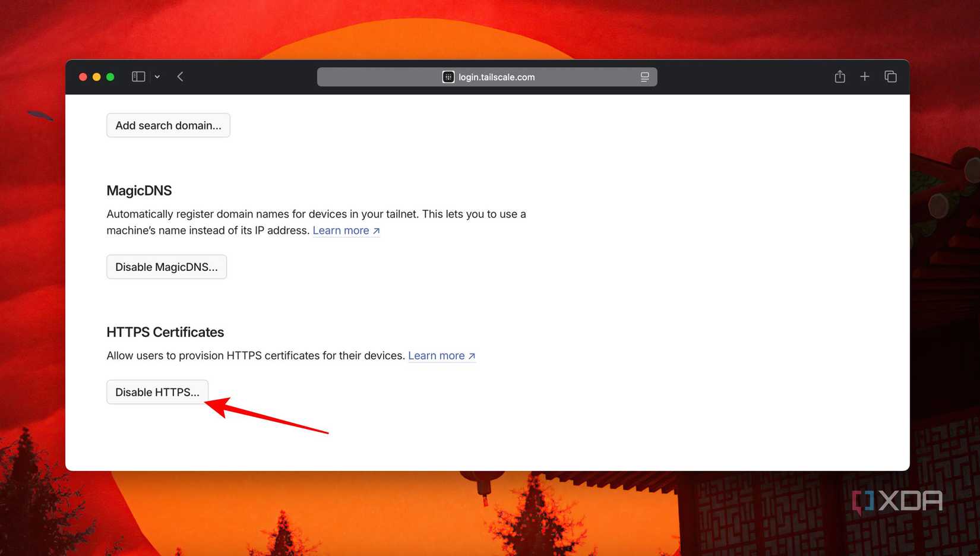Open Learn more about HTTPS certificates

437,355
